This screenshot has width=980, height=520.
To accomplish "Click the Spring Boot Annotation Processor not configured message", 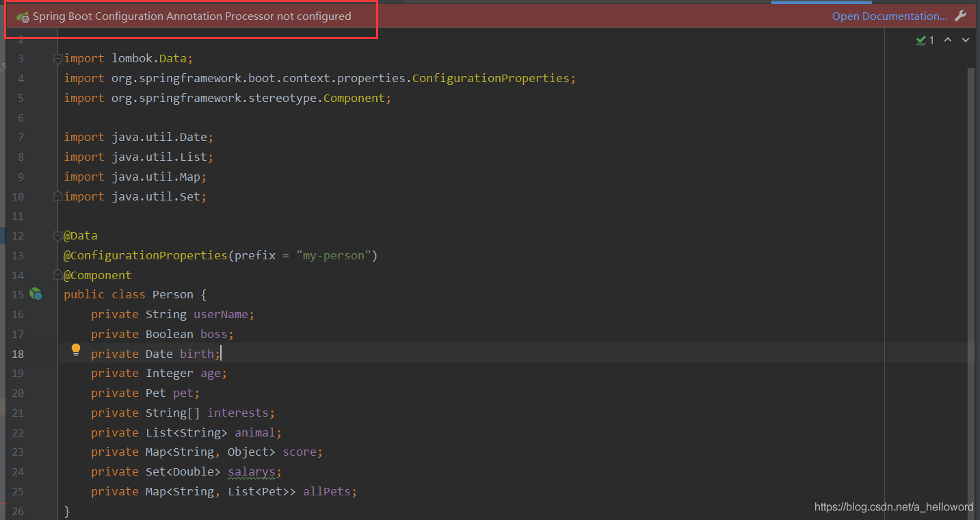I will [191, 16].
